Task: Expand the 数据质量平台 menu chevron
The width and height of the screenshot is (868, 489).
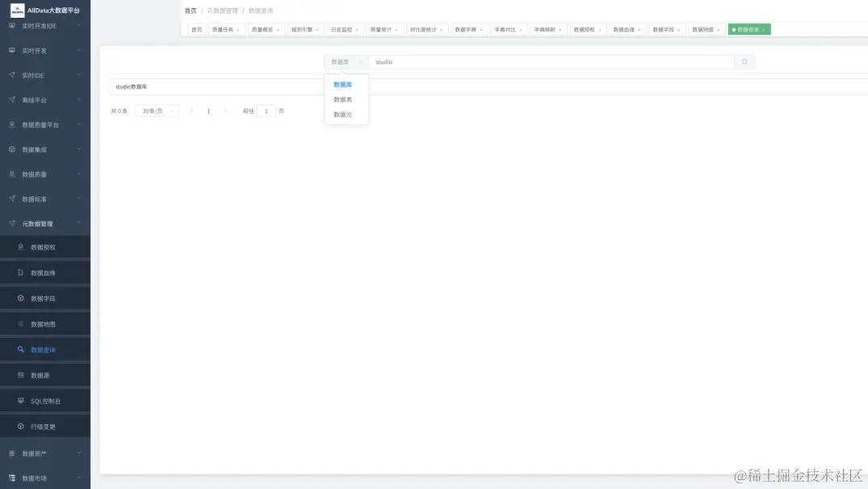Action: click(x=79, y=124)
